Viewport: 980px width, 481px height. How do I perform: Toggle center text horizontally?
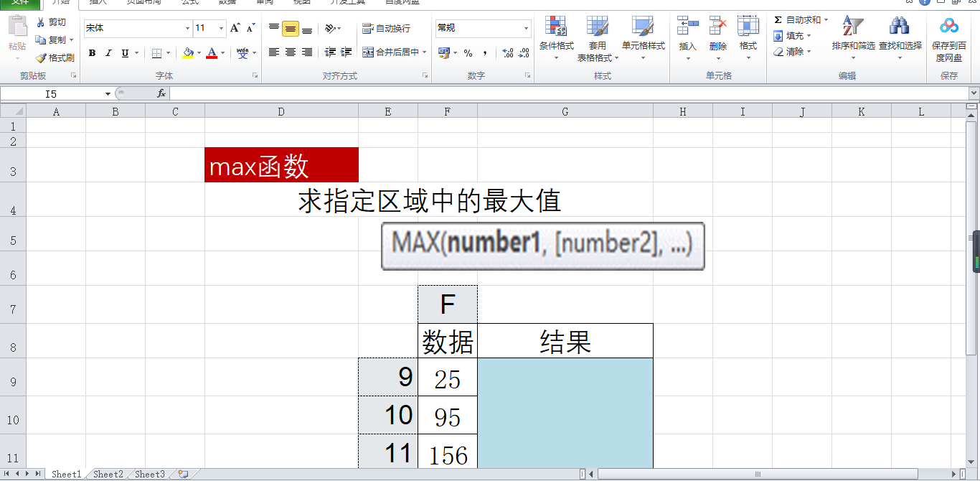(x=291, y=52)
